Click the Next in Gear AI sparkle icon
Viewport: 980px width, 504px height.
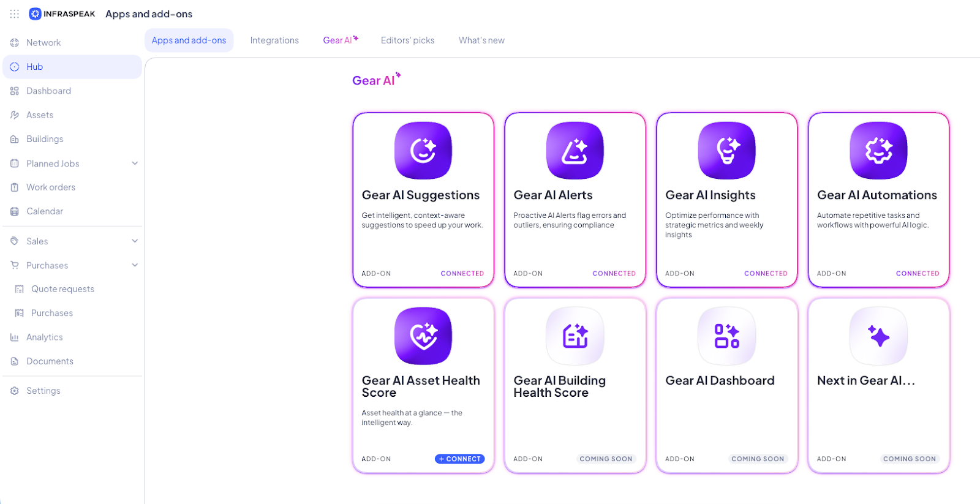879,336
